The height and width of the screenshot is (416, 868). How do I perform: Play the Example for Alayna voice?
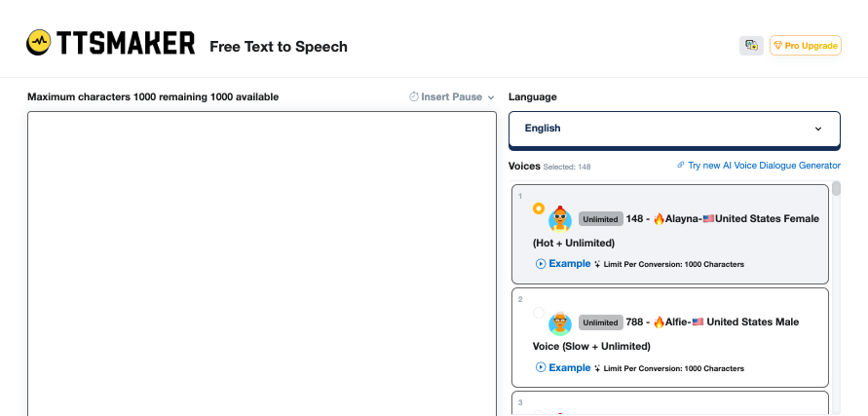tap(563, 264)
